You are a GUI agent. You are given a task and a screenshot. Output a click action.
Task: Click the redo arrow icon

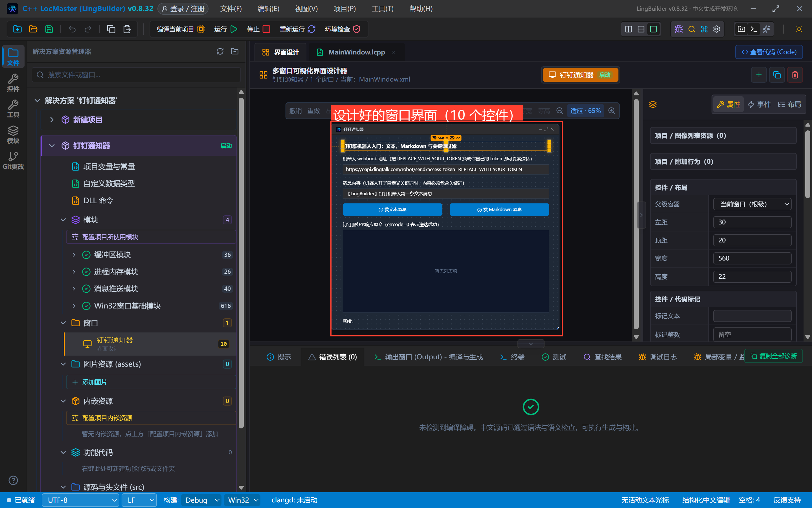click(x=88, y=29)
